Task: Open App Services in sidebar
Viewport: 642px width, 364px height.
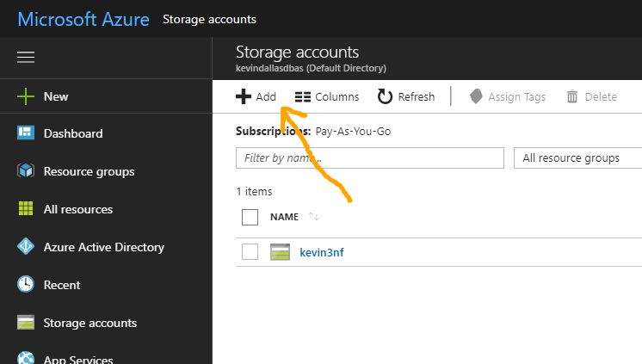Action: pos(78,359)
